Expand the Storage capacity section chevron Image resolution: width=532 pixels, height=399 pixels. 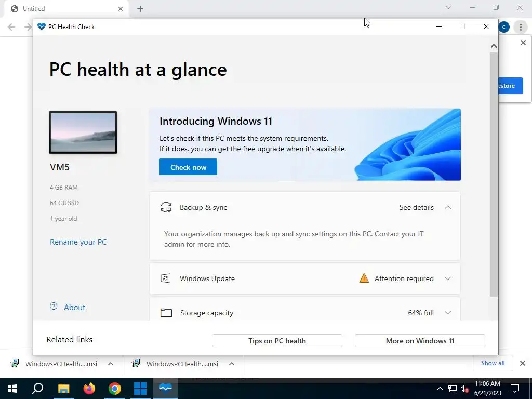[448, 313]
